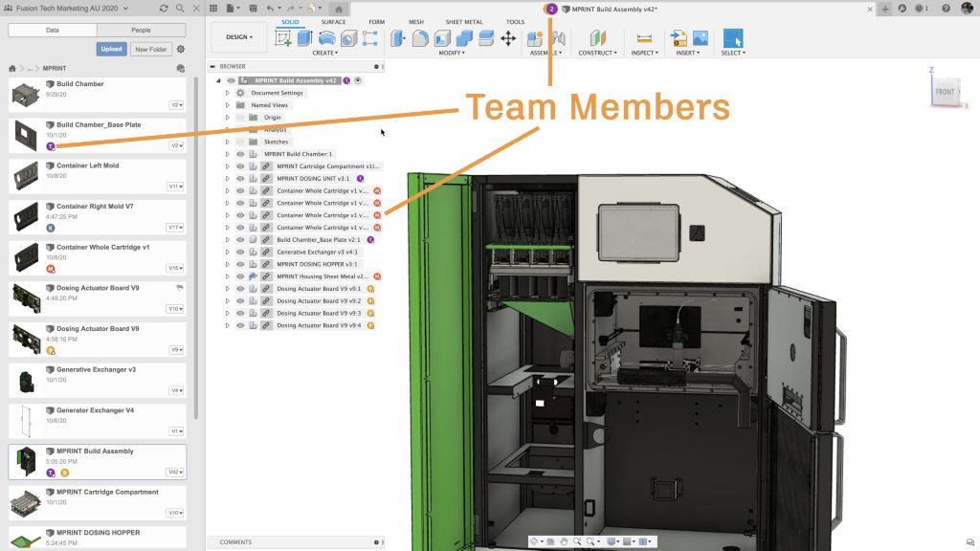Open the Construct dropdown menu
This screenshot has height=551, width=980.
(x=597, y=54)
